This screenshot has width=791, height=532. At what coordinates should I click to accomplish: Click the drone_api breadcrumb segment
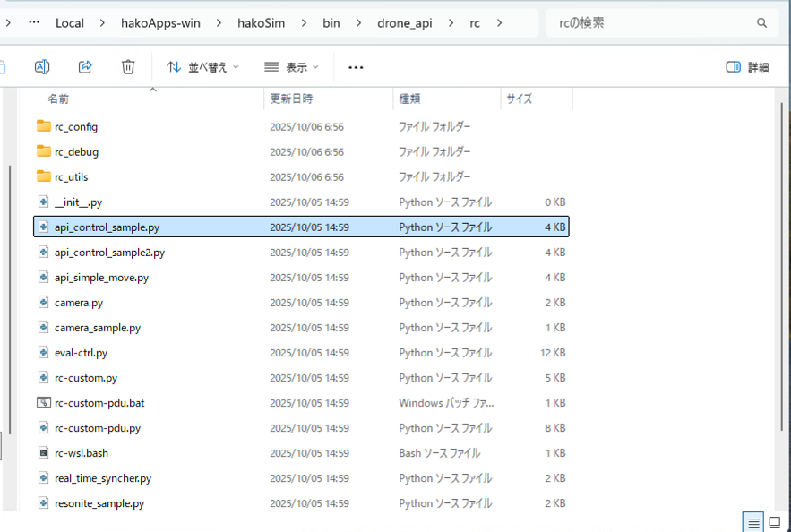coord(403,23)
